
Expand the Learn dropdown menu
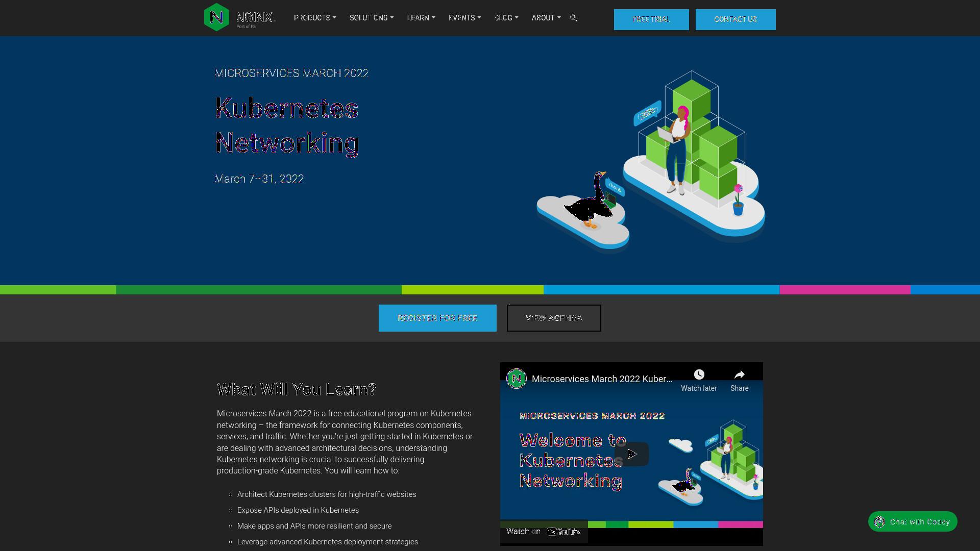[x=422, y=18]
